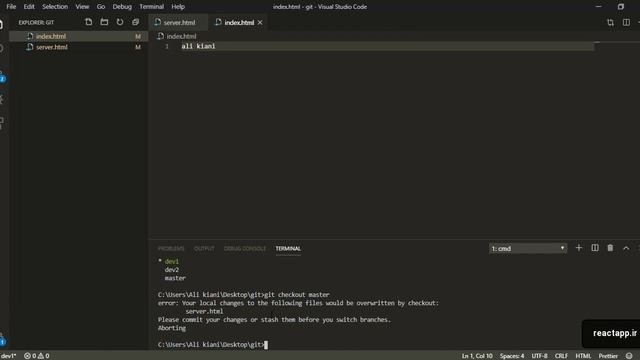Click the Prettier status bar item
The image size is (640, 360).
[608, 356]
